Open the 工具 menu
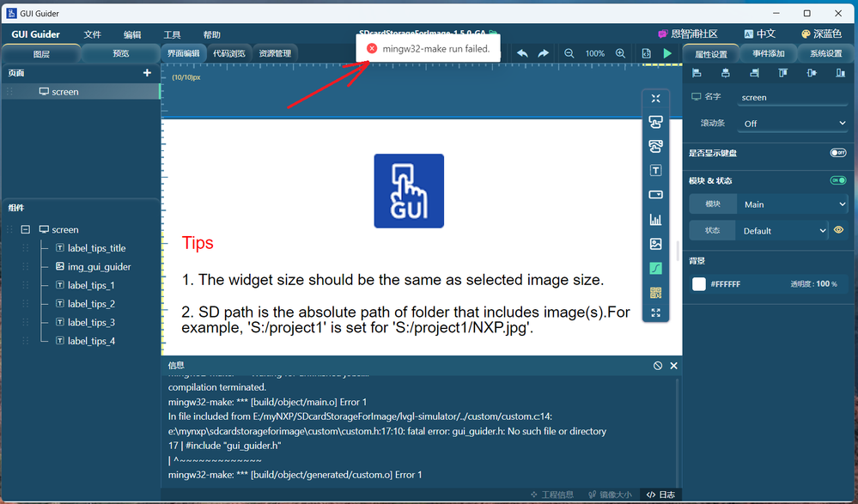The image size is (858, 504). [x=172, y=34]
